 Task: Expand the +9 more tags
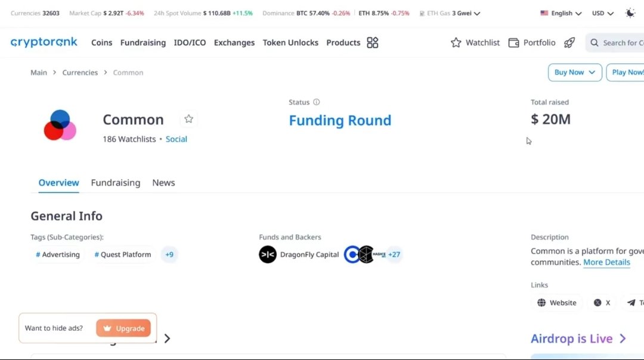(x=169, y=255)
